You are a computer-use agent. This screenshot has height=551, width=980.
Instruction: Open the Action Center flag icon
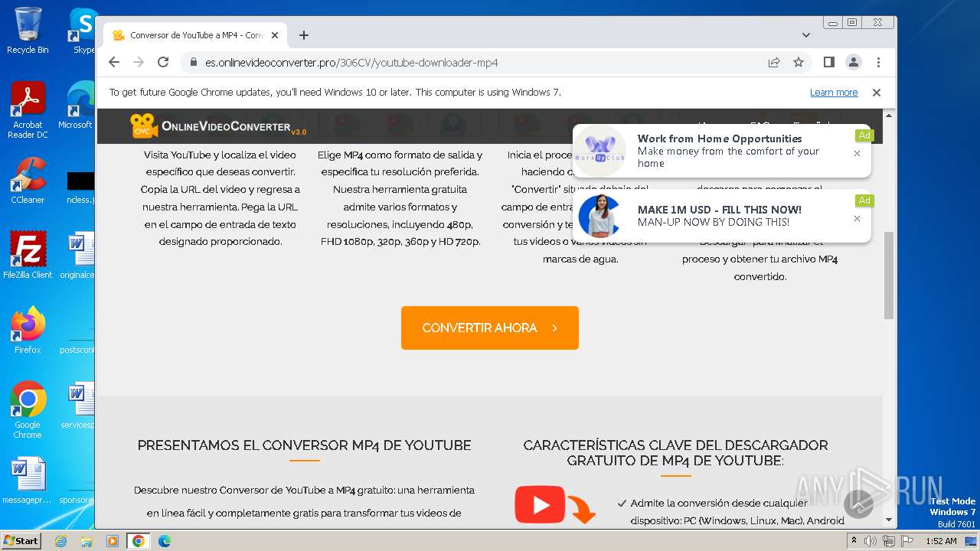pos(906,541)
